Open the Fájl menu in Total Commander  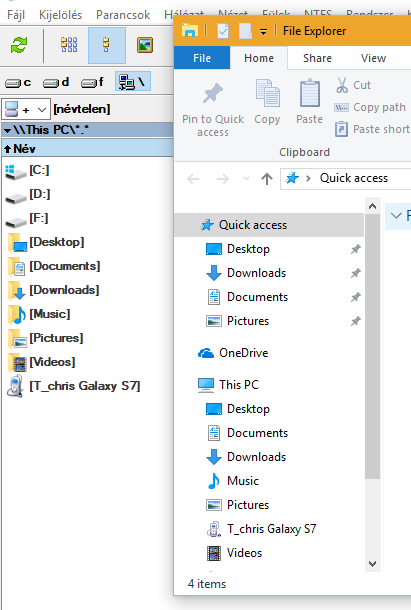16,15
